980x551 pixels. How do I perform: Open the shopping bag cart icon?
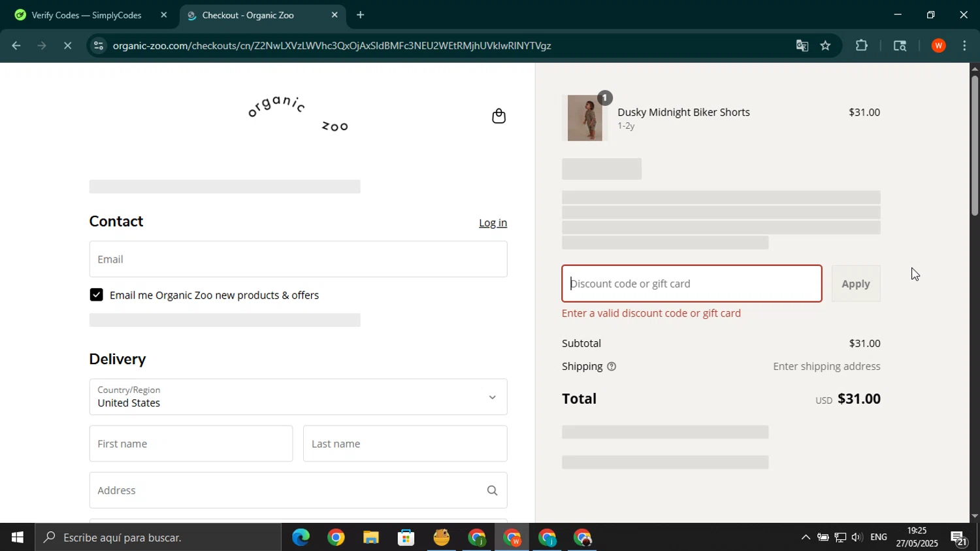click(498, 116)
